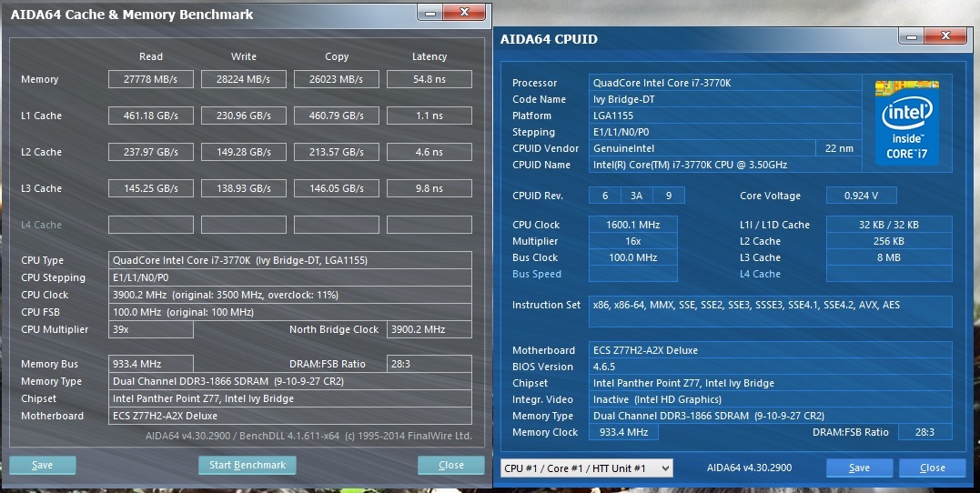The height and width of the screenshot is (493, 980).
Task: Select L2 Cache Copy 213.57 GB/s
Action: coord(337,152)
